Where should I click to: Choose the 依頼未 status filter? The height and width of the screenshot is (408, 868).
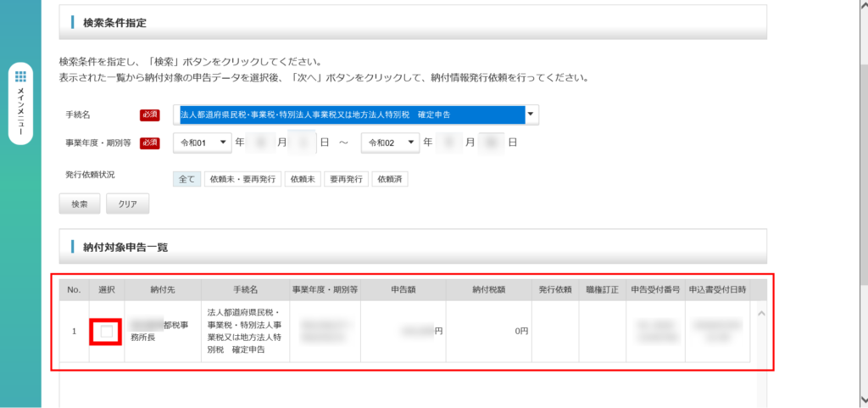(x=303, y=179)
